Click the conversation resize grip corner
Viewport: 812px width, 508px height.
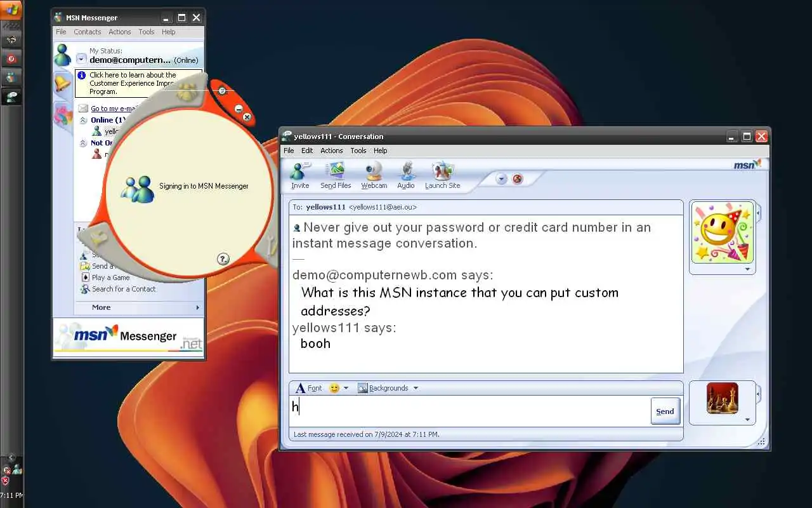pos(762,442)
